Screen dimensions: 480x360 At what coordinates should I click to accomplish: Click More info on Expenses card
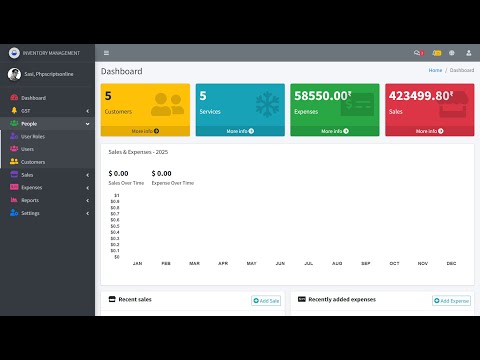click(x=335, y=131)
